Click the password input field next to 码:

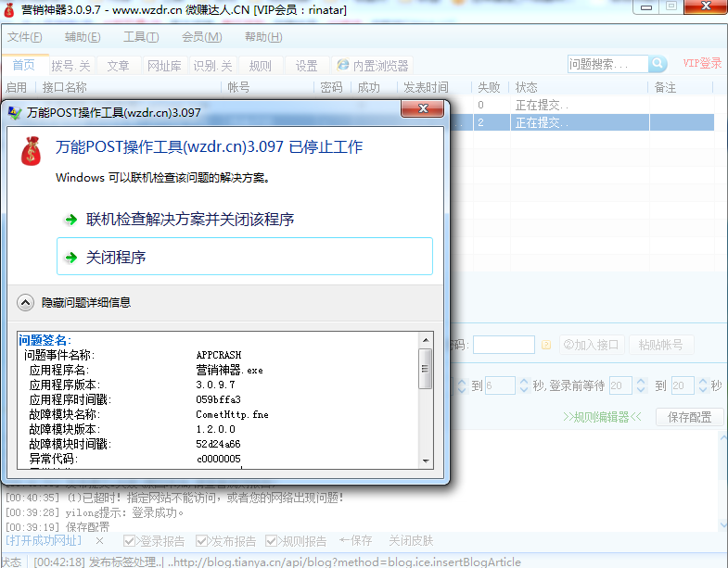[x=504, y=345]
